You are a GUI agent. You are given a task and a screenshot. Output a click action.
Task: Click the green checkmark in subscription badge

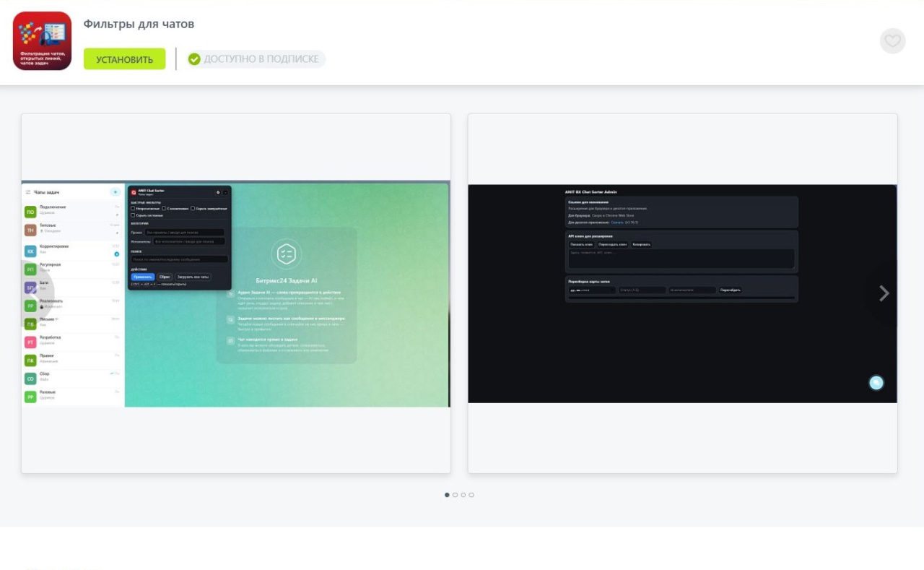(x=194, y=59)
